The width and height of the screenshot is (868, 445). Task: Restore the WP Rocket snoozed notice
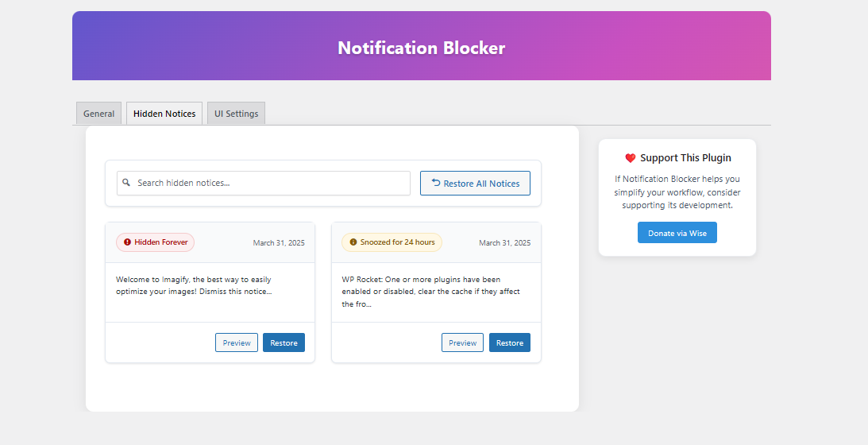click(x=510, y=342)
